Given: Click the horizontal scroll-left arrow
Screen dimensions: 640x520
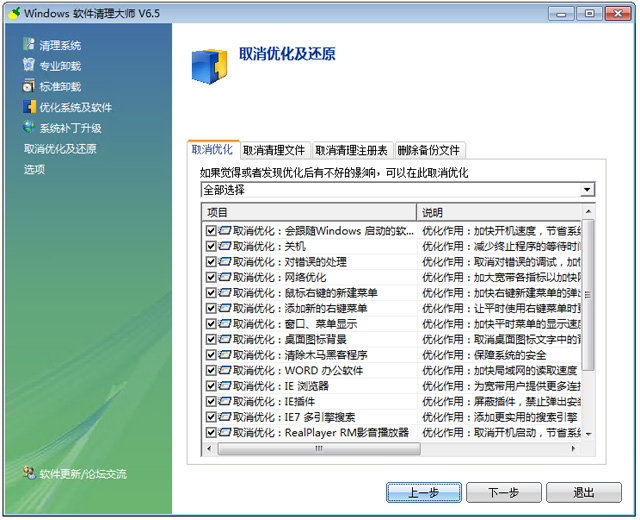Looking at the screenshot, I should (209, 449).
